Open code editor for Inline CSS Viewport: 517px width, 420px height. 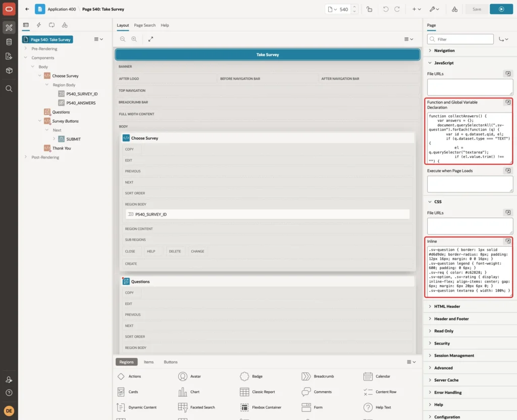click(508, 241)
